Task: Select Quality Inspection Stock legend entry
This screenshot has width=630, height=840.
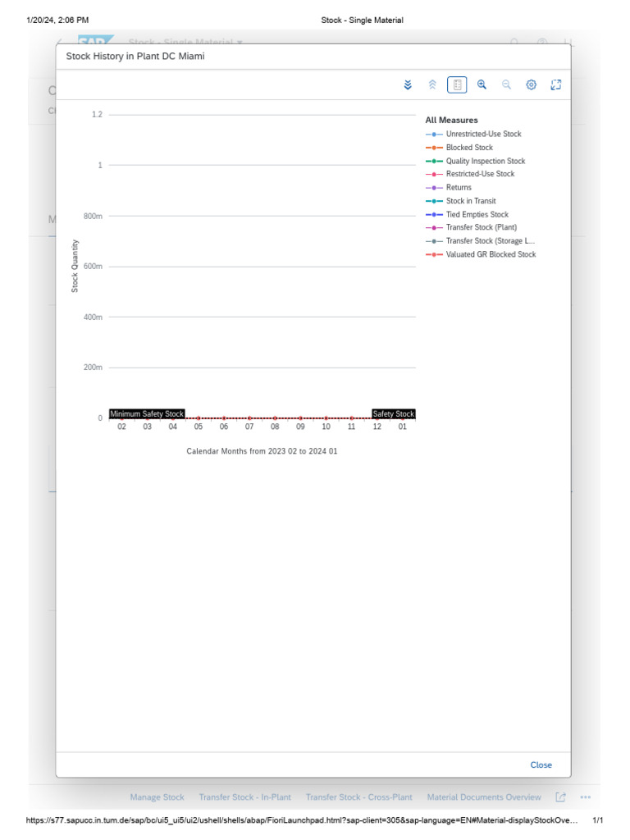Action: 485,162
